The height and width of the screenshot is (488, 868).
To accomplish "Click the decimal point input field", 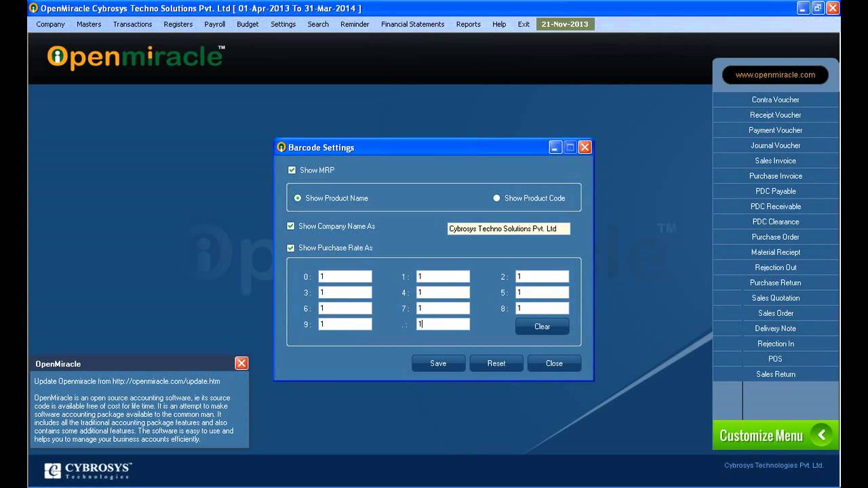I will (443, 325).
